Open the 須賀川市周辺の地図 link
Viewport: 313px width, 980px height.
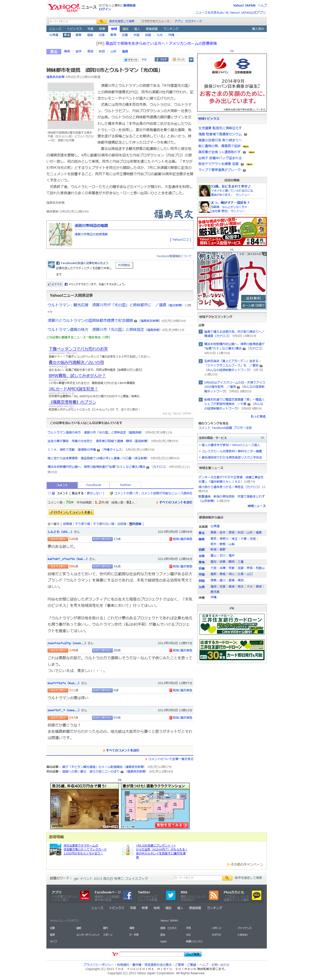91,226
